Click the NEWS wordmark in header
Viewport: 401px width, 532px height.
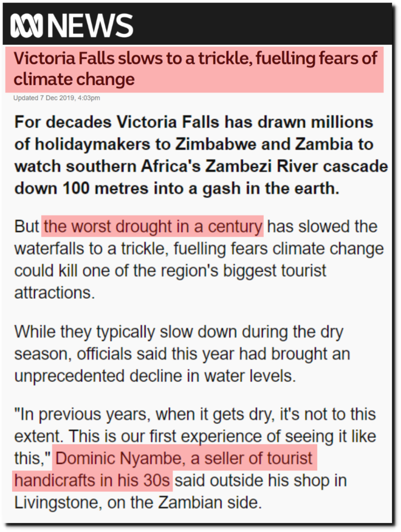click(x=90, y=26)
